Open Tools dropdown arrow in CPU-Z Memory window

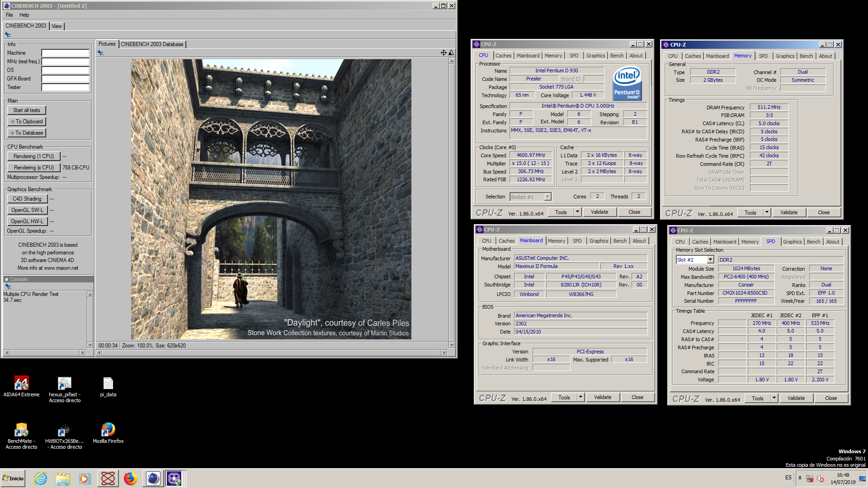point(767,212)
